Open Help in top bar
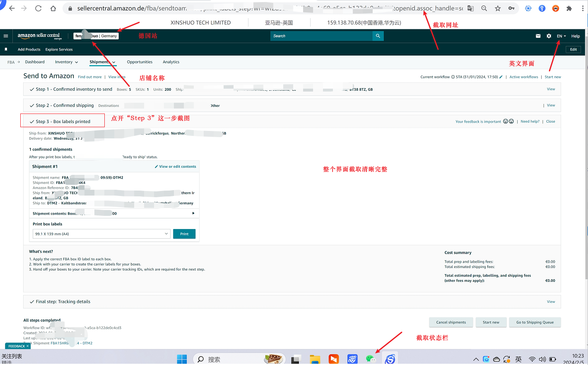Screen dimensions: 588x365 click(576, 36)
